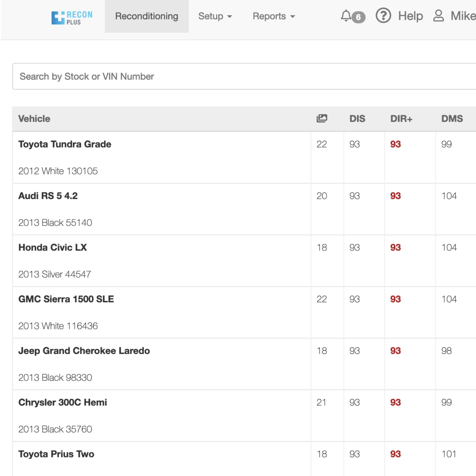Screen dimensions: 476x476
Task: Open the Mike user menu
Action: (x=463, y=16)
